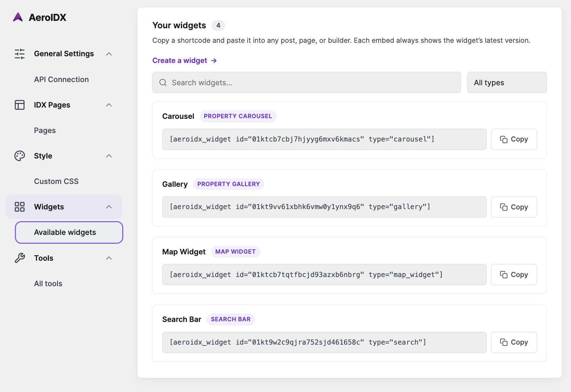The height and width of the screenshot is (392, 571).
Task: Collapse the IDX Pages section chevron
Action: click(109, 105)
